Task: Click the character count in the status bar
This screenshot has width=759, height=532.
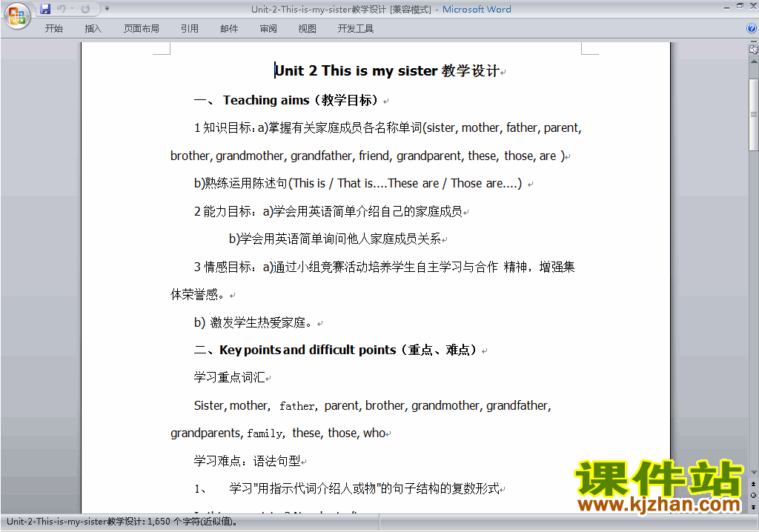Action: [x=122, y=522]
